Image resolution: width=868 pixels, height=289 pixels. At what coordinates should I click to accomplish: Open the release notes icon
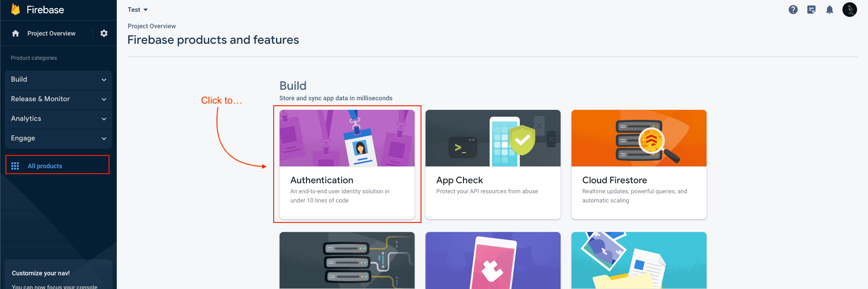pyautogui.click(x=811, y=10)
